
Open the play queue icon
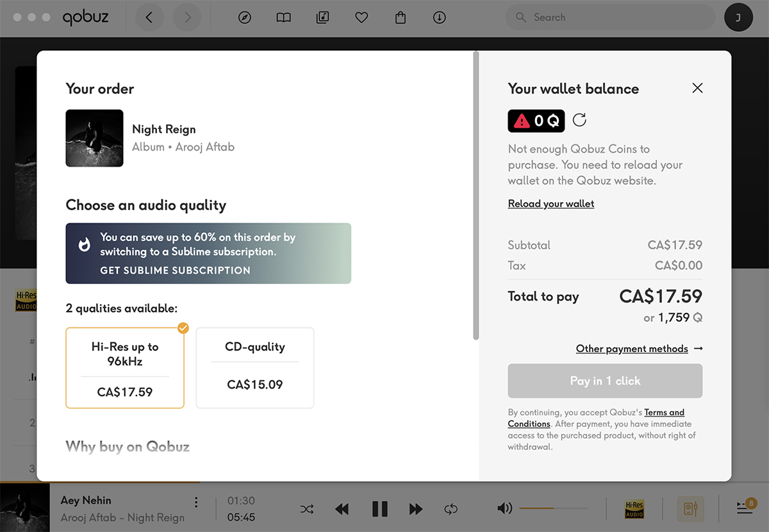pyautogui.click(x=744, y=508)
